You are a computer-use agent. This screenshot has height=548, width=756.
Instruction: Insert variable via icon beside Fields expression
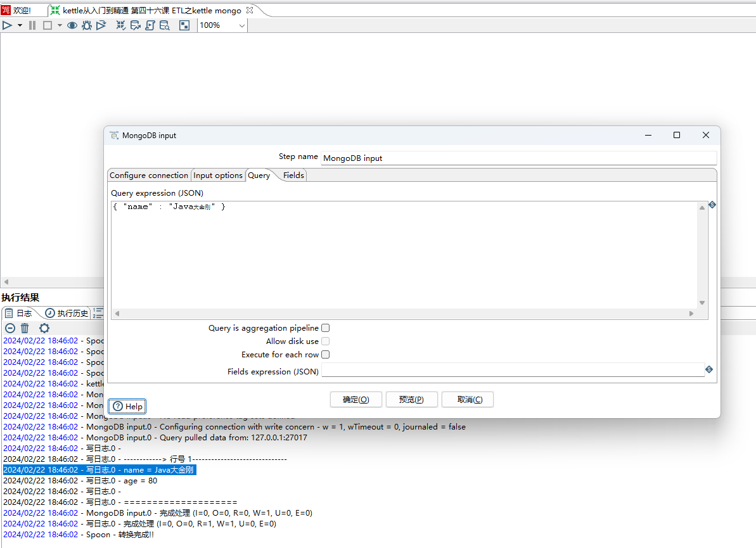709,369
